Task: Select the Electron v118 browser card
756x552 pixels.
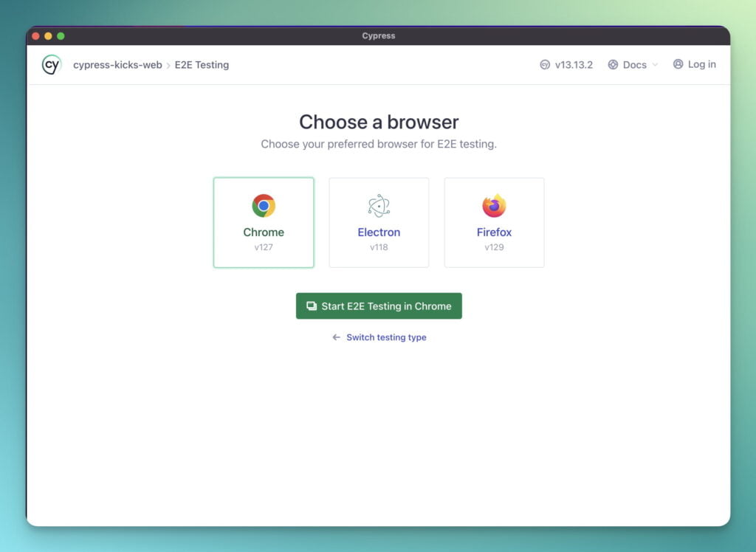Action: coord(379,223)
